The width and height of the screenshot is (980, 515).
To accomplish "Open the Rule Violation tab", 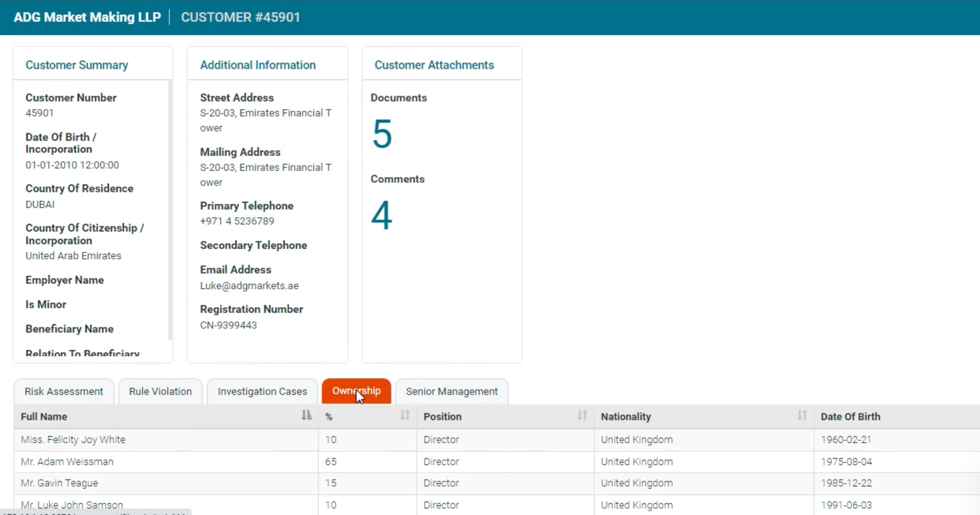I will [160, 391].
